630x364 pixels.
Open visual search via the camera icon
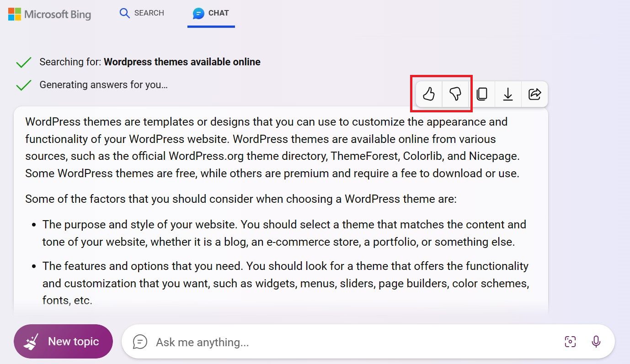570,341
